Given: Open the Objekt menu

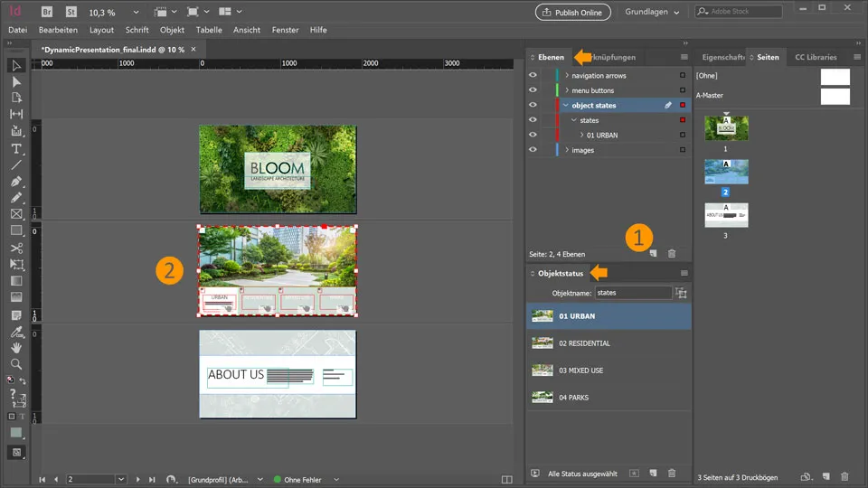Looking at the screenshot, I should (x=172, y=30).
